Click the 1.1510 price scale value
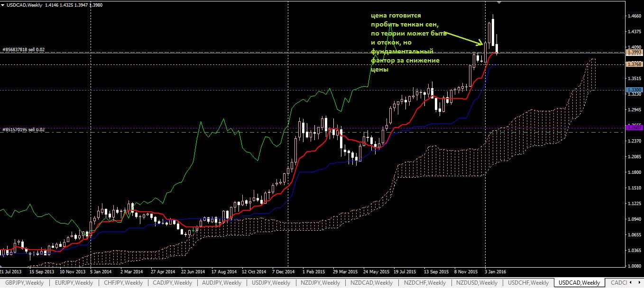Viewport: 644px width, 288px height. click(634, 188)
